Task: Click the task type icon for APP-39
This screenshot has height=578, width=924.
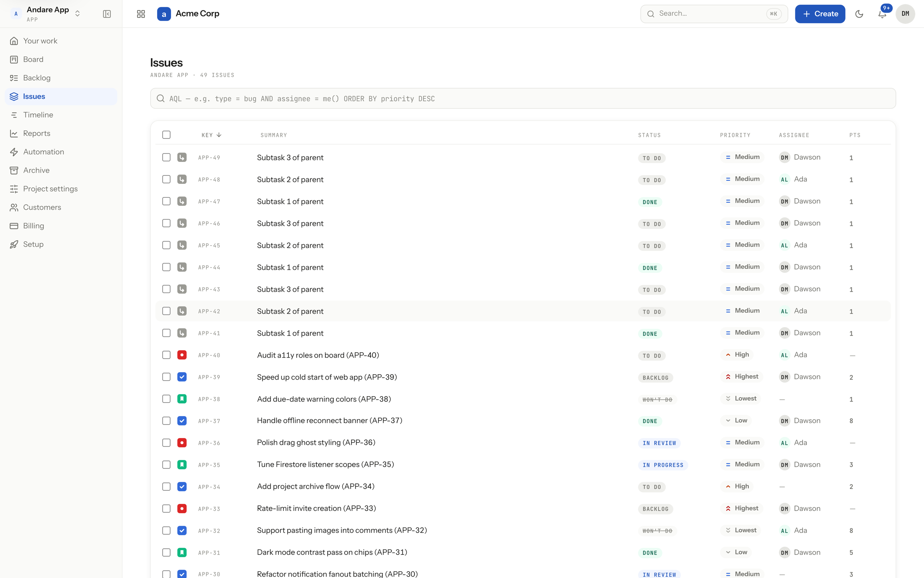Action: (182, 377)
